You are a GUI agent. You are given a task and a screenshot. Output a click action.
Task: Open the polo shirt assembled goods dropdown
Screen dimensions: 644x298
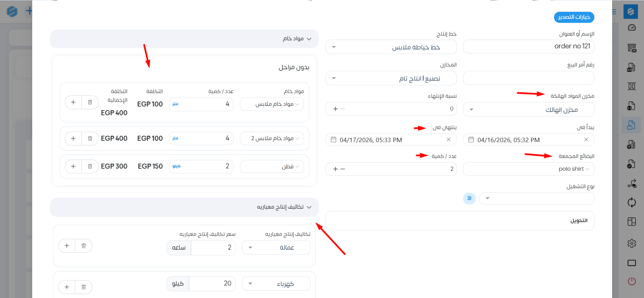pyautogui.click(x=529, y=169)
